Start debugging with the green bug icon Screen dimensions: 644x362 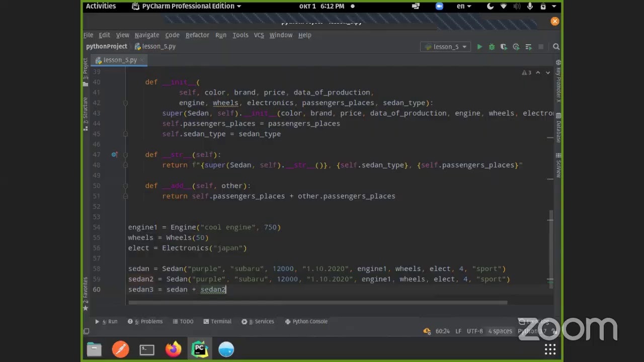point(492,47)
